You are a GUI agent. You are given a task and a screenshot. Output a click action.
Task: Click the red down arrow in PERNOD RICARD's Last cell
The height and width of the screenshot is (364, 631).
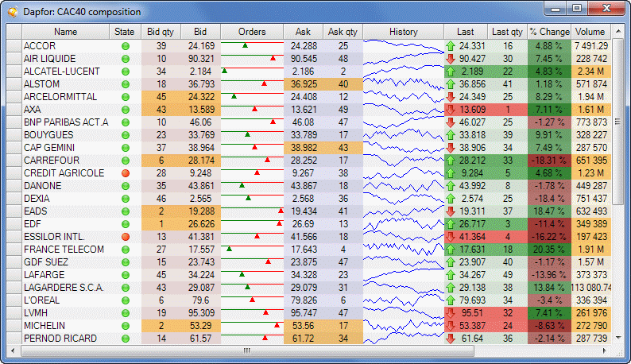(x=451, y=339)
